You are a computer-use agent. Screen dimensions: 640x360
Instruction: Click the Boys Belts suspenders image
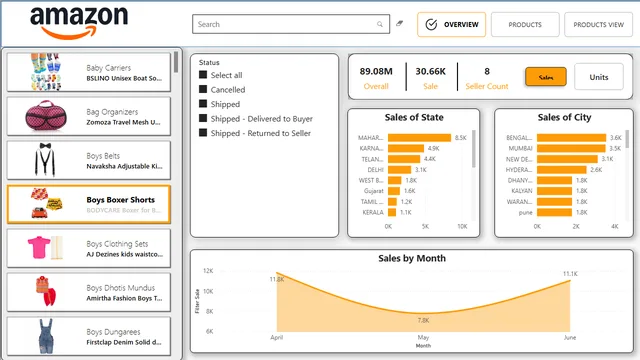click(45, 160)
